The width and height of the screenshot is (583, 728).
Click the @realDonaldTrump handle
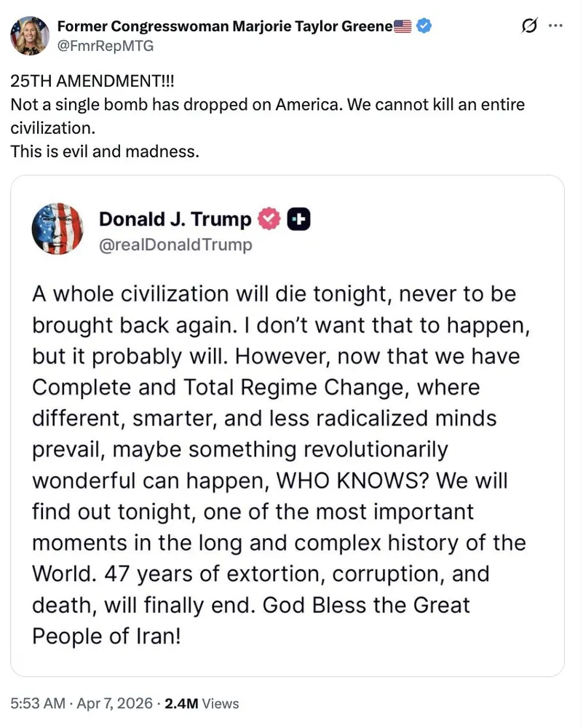(175, 245)
